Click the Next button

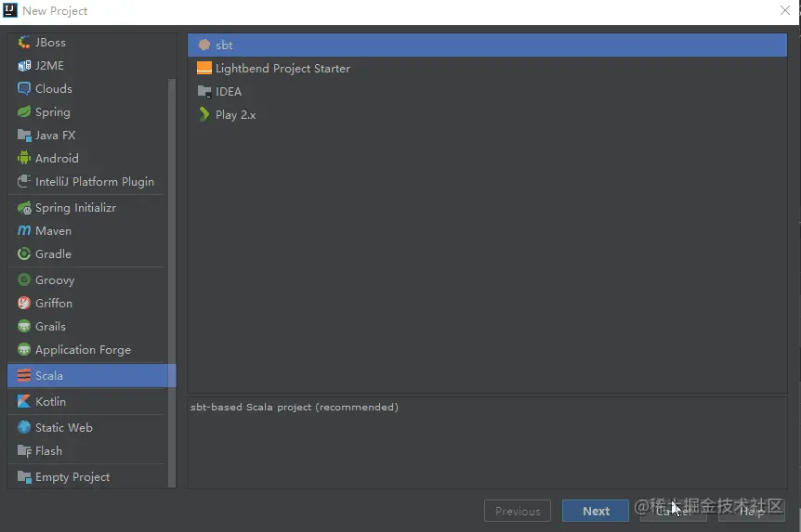tap(596, 511)
